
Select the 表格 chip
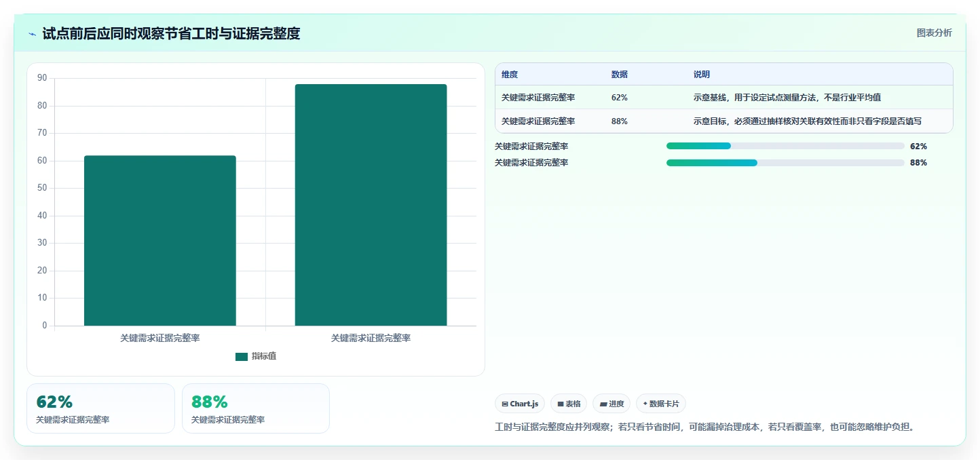569,404
